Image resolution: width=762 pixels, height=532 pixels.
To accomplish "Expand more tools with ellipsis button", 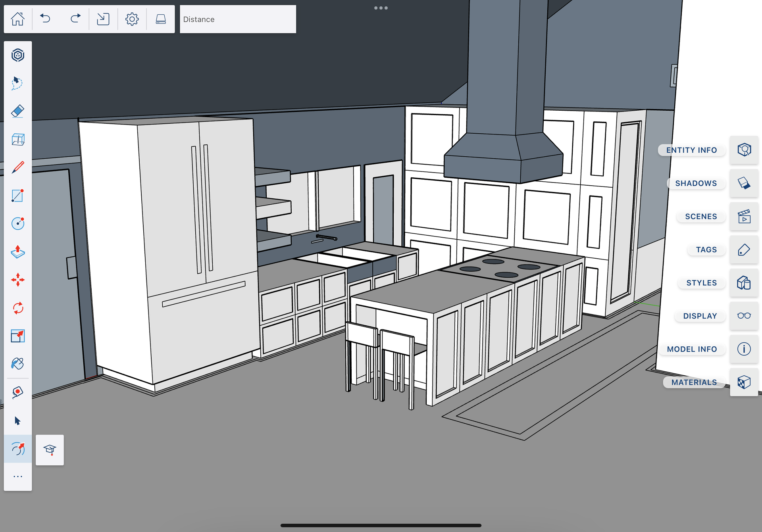I will click(17, 476).
